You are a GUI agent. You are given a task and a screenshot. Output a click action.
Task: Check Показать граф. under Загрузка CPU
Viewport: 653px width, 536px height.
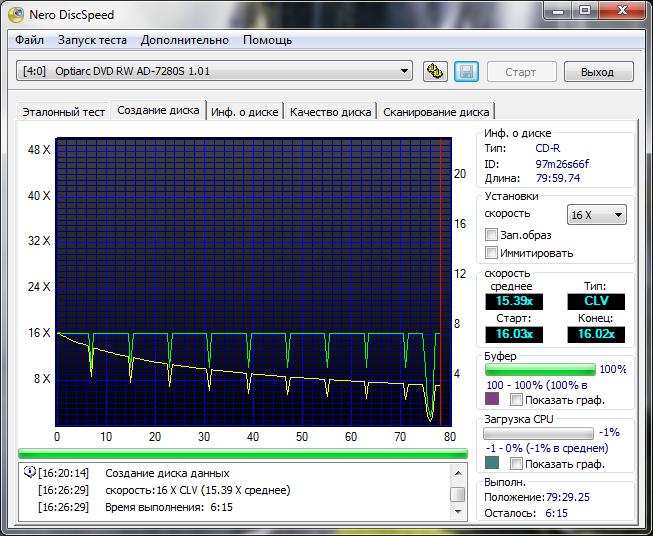click(x=517, y=464)
